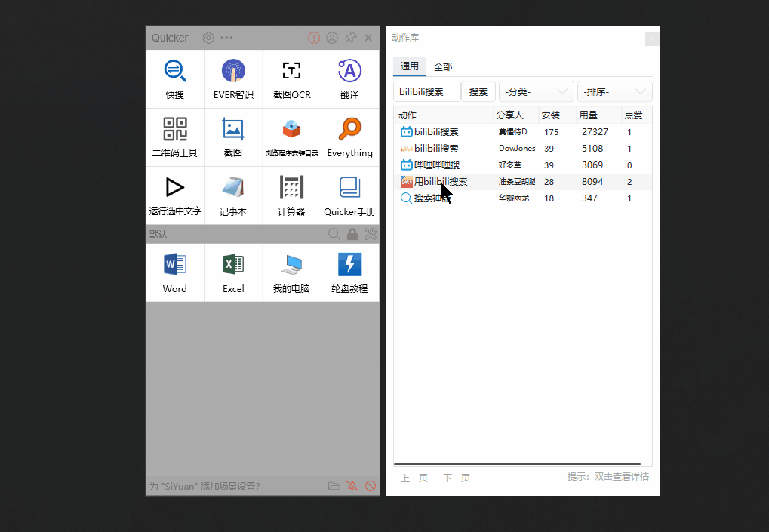Expand the -分类- category dropdown
Screen dimensions: 769x532
coord(536,92)
